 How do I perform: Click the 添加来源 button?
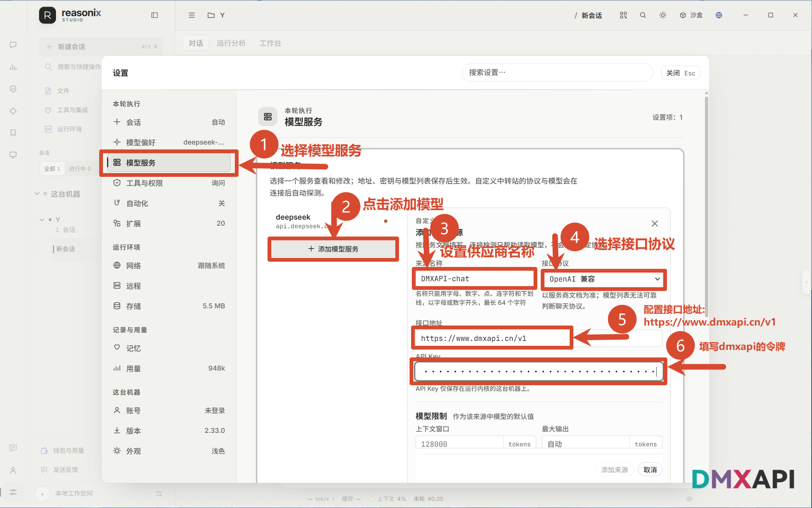(614, 470)
